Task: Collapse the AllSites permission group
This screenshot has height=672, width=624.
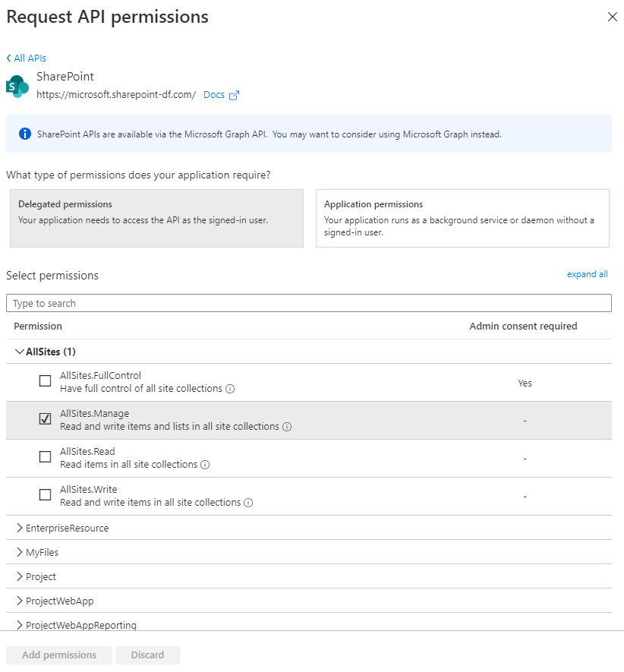Action: click(x=20, y=352)
